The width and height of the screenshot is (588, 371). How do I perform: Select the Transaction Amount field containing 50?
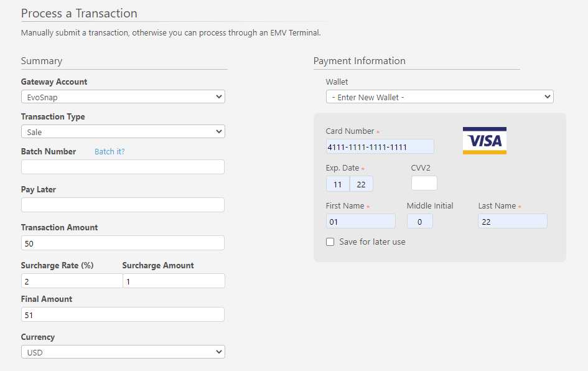(x=123, y=243)
